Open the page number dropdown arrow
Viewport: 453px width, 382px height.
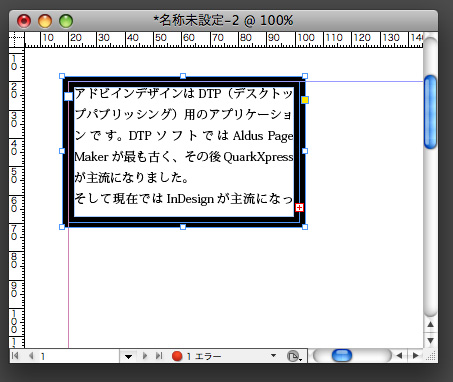128,356
